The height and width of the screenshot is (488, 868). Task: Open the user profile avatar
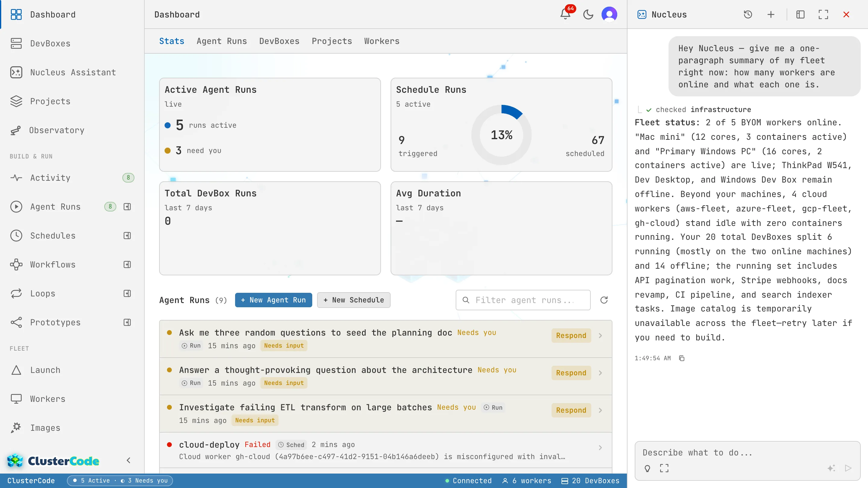click(x=609, y=14)
